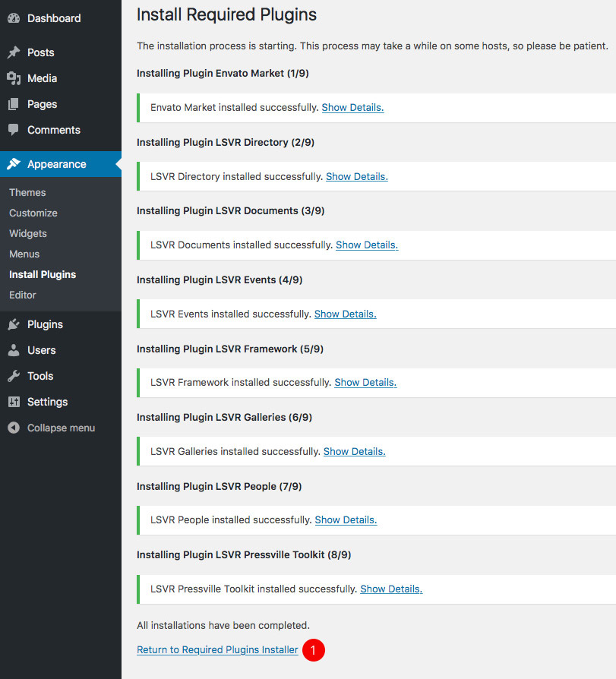Click the Comments speech bubble icon
The image size is (616, 679).
(14, 130)
